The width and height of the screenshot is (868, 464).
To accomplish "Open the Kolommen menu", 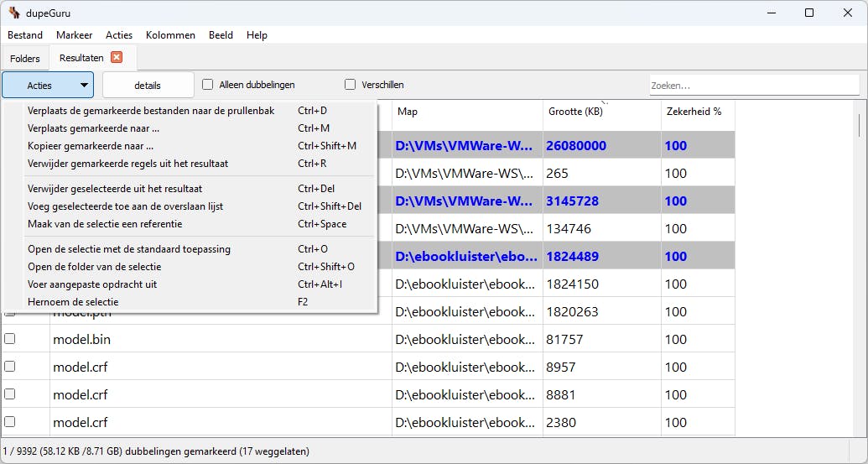I will coord(170,35).
